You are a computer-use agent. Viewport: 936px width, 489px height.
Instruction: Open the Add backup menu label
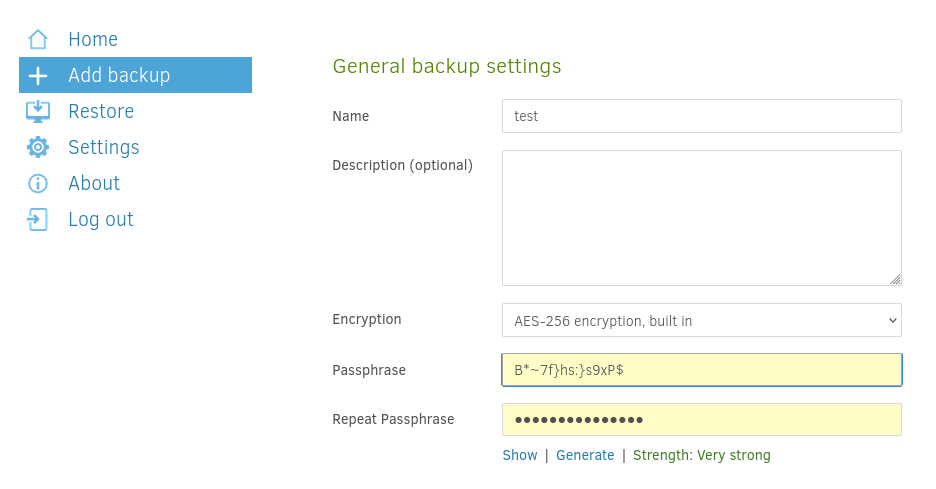tap(119, 76)
